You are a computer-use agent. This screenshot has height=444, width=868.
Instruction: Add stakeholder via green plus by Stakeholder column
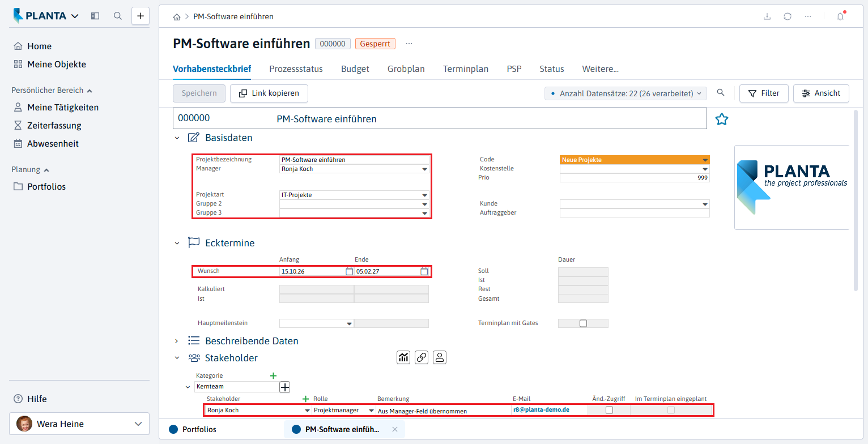click(x=306, y=399)
